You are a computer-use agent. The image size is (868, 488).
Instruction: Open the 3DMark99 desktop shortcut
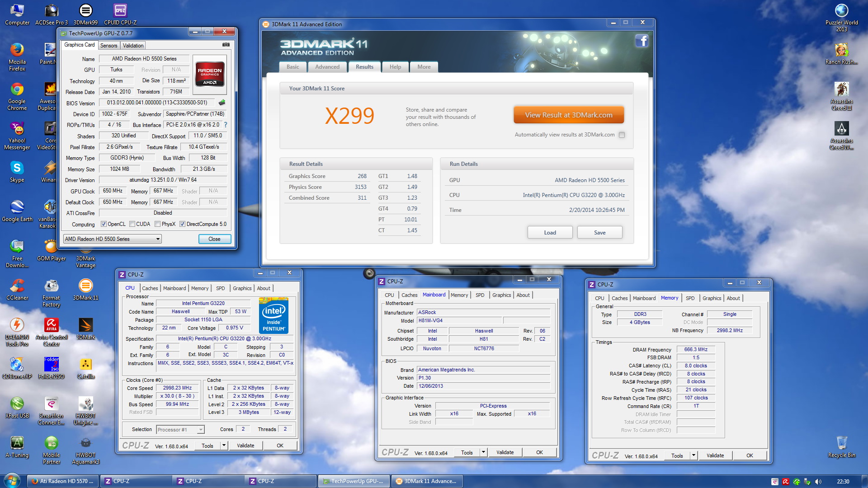[85, 14]
